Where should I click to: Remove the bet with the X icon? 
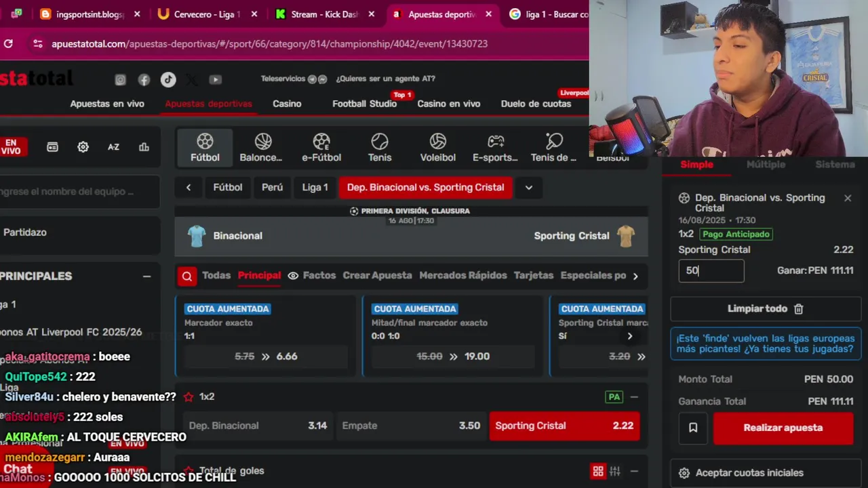(848, 198)
